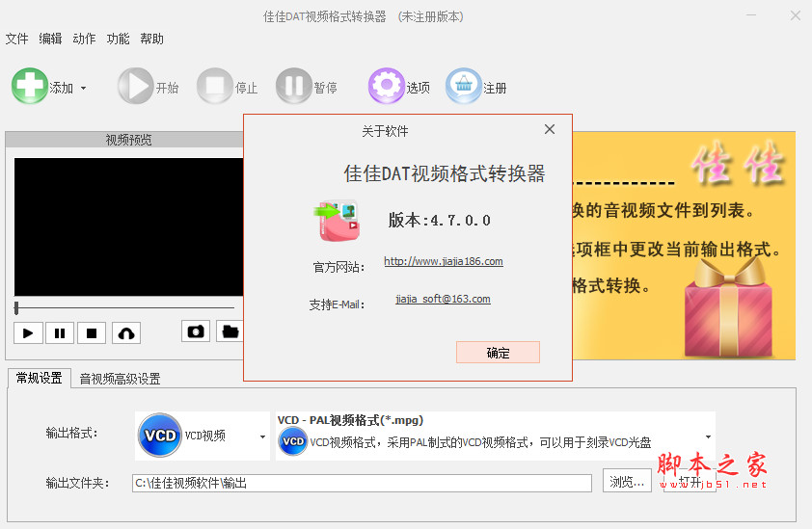Click the 输出格式: label

(x=71, y=433)
